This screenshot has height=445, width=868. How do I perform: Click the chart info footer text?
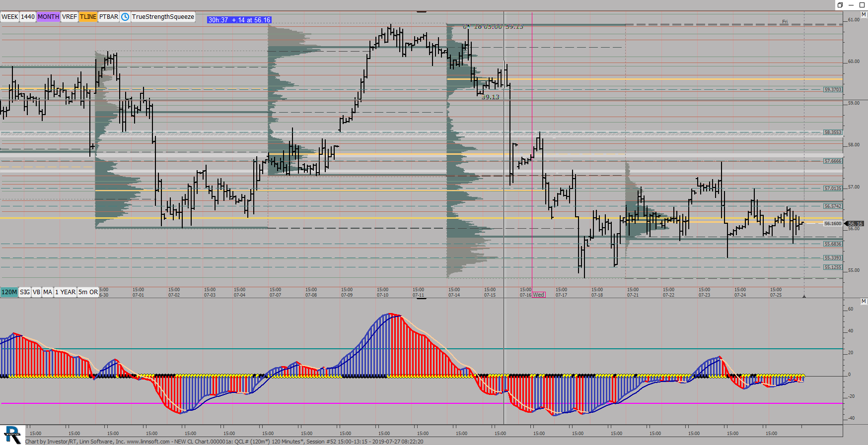pos(224,442)
